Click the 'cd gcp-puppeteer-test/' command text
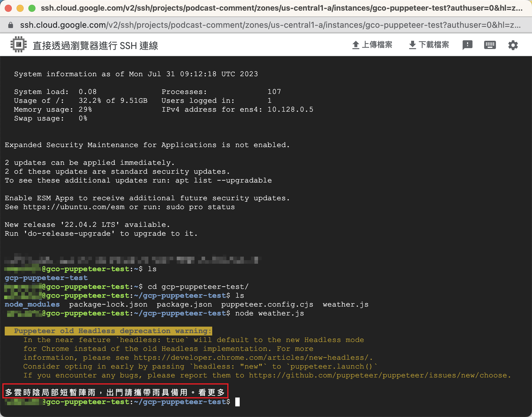 coord(198,287)
